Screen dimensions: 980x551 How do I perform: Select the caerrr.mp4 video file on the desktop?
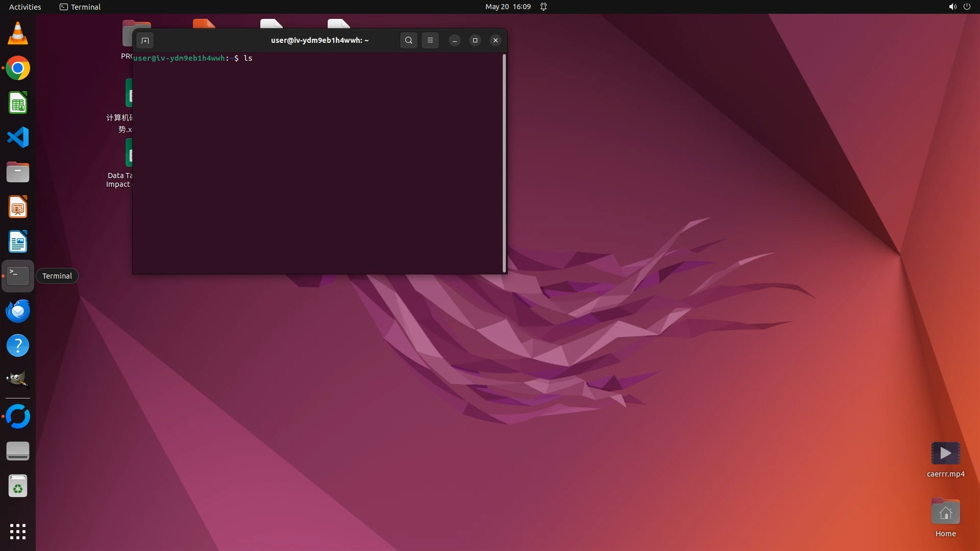(945, 454)
